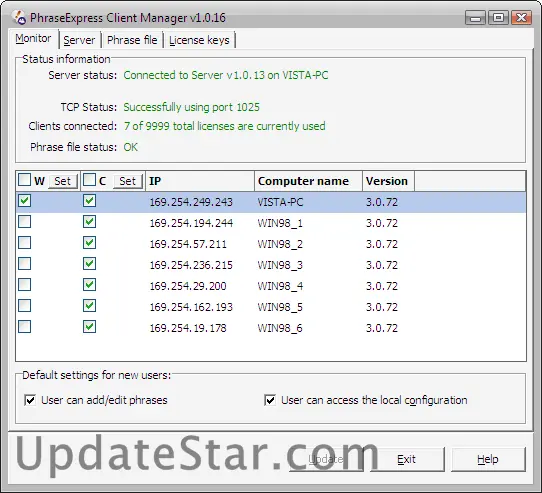The height and width of the screenshot is (493, 542).
Task: Uncheck C checkbox for WIN98_3 row
Action: coord(90,264)
